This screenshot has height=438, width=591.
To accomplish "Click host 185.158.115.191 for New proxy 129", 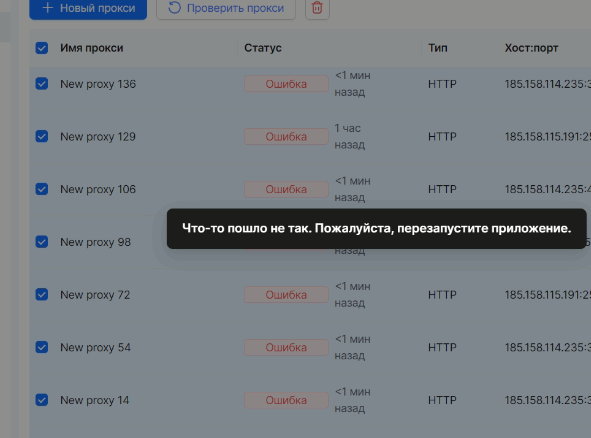I will [548, 136].
